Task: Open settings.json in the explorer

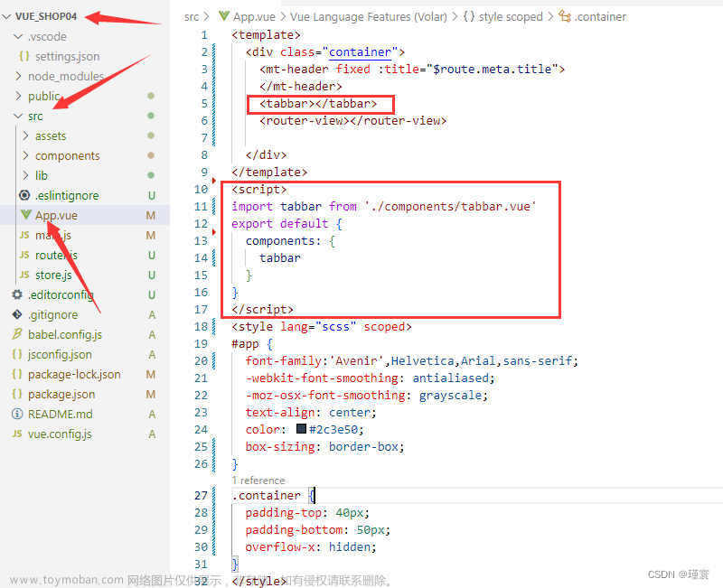Action: 67,56
